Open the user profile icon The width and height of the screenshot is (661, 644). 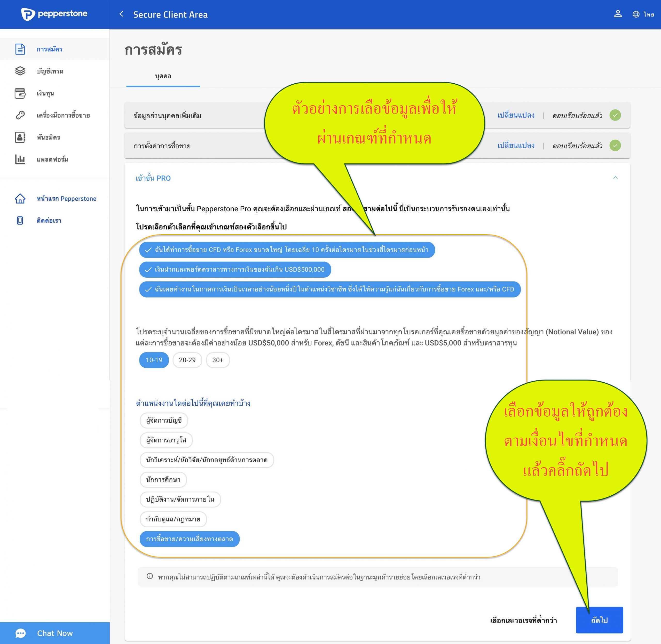coord(618,14)
